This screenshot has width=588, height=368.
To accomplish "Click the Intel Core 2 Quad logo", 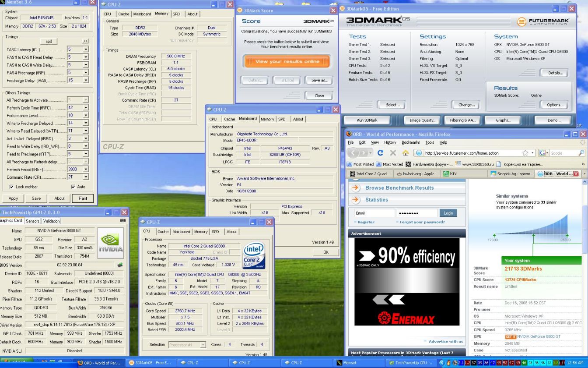I will click(x=254, y=255).
